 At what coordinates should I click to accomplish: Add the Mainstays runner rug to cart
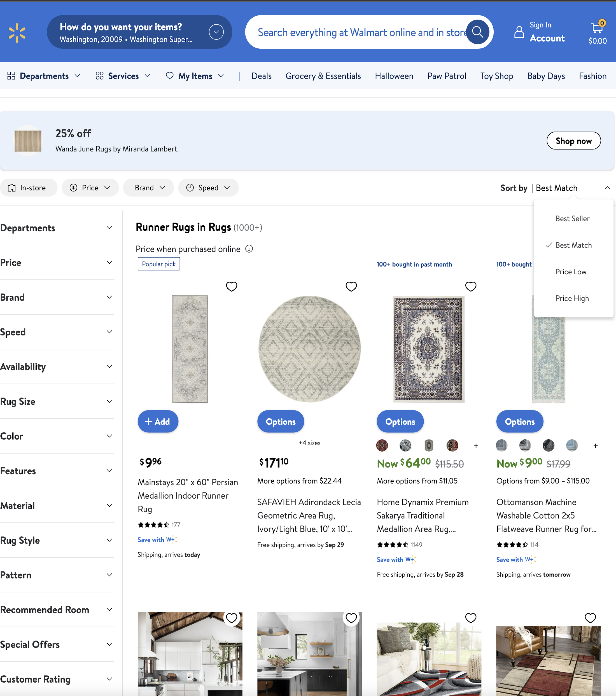[158, 421]
